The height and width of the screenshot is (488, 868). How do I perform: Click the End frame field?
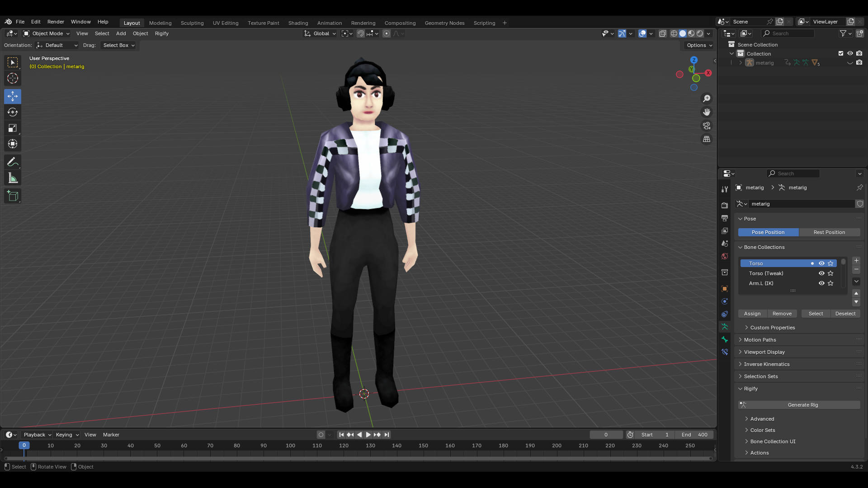[x=695, y=435]
